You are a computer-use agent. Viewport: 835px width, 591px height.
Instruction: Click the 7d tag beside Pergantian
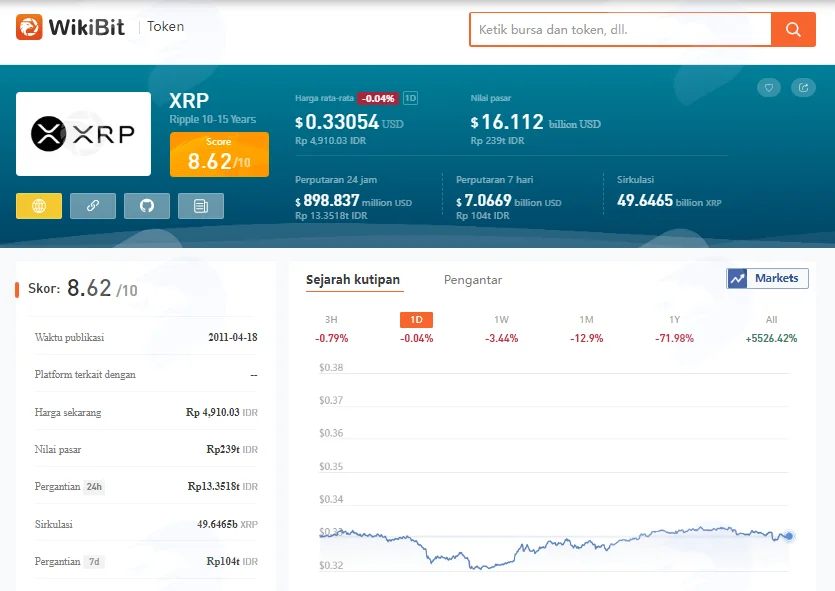point(94,562)
